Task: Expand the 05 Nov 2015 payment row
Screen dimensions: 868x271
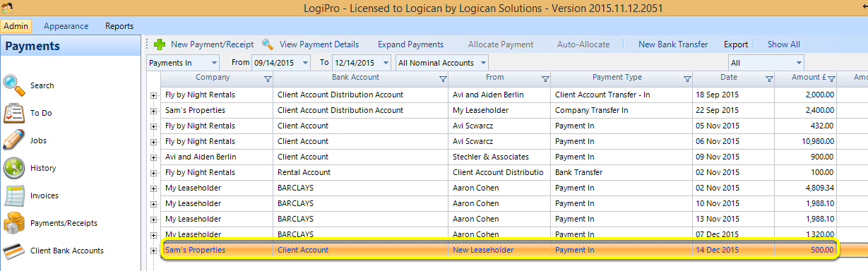Action: 153,126
